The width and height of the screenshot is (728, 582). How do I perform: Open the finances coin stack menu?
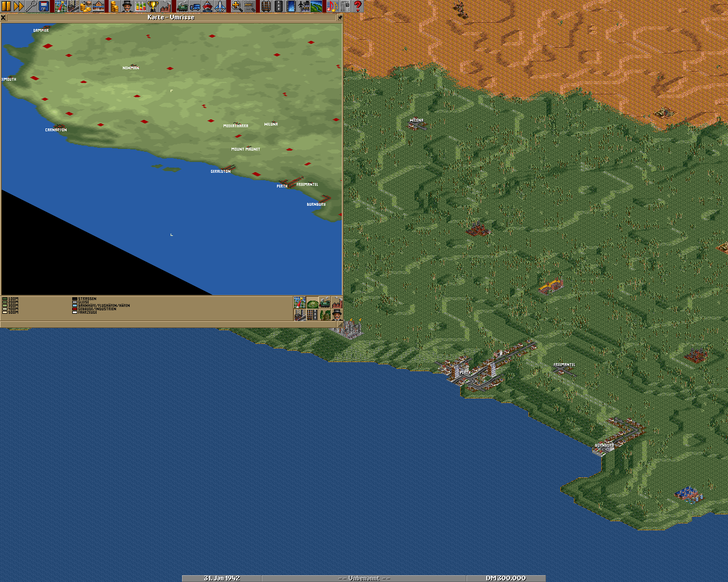[114, 6]
